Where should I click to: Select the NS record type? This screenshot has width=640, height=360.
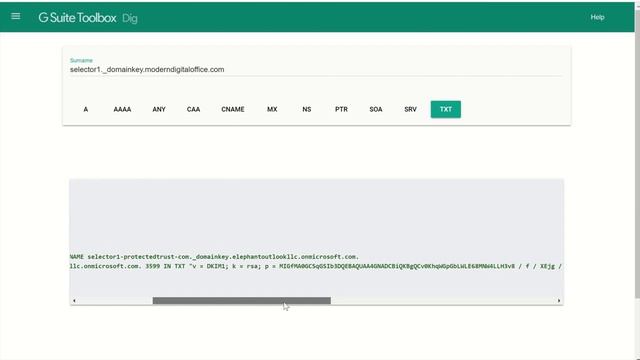(x=307, y=109)
